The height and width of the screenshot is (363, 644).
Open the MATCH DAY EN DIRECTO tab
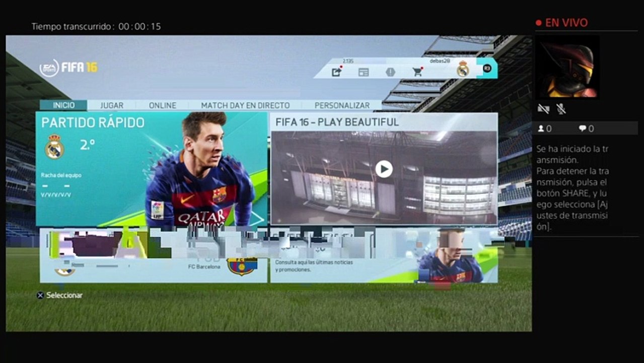tap(245, 105)
